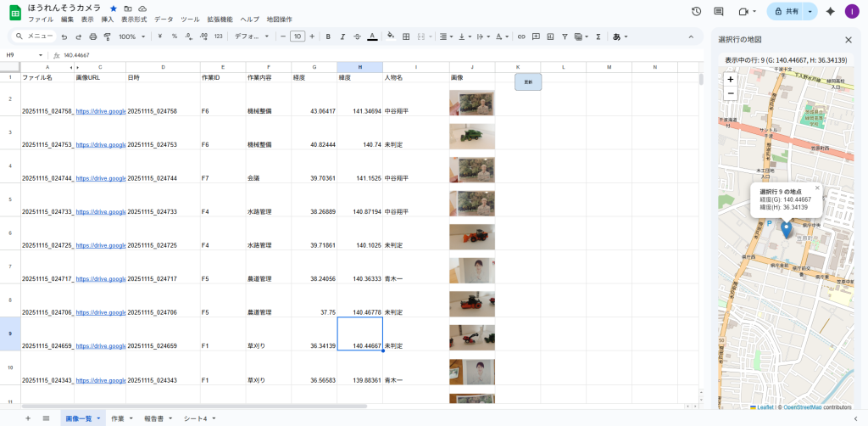Insert link using the toolbar link icon
Screen dimensions: 868x426
pyautogui.click(x=521, y=36)
